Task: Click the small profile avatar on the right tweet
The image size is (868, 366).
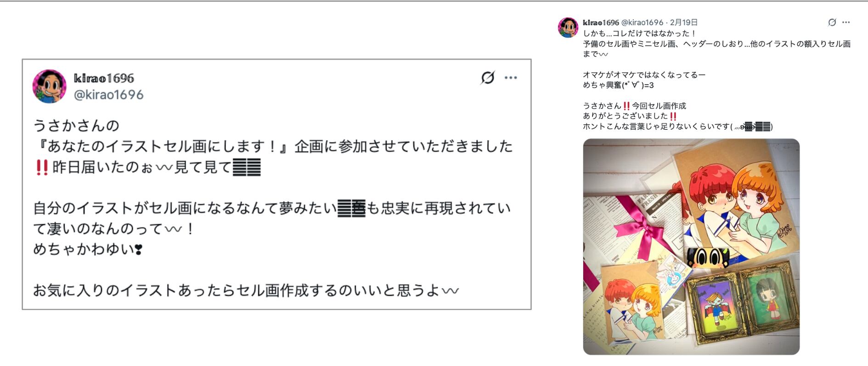Action: click(x=568, y=28)
